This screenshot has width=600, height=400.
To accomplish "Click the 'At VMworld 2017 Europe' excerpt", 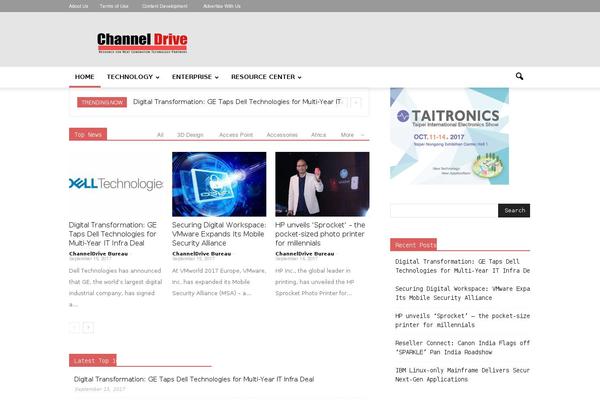I will (219, 282).
